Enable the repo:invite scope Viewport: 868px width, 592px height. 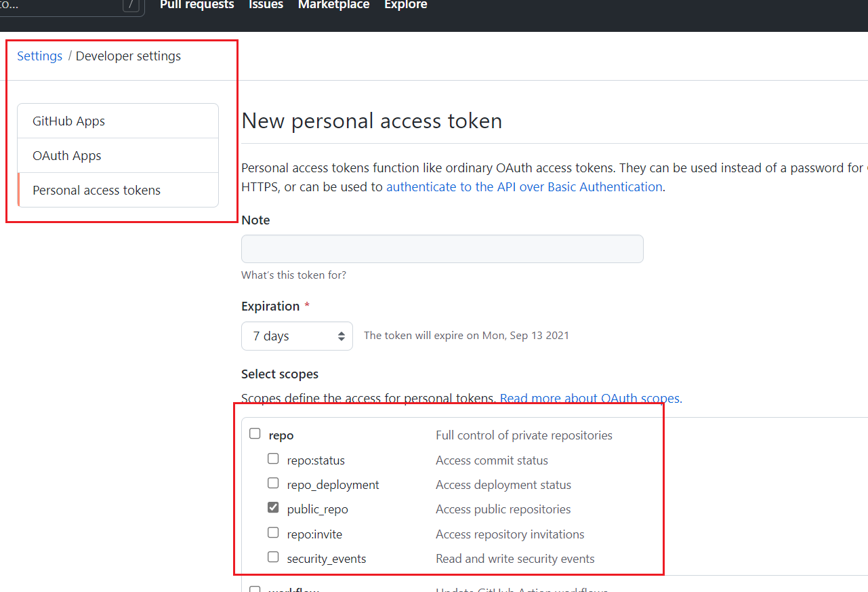273,533
